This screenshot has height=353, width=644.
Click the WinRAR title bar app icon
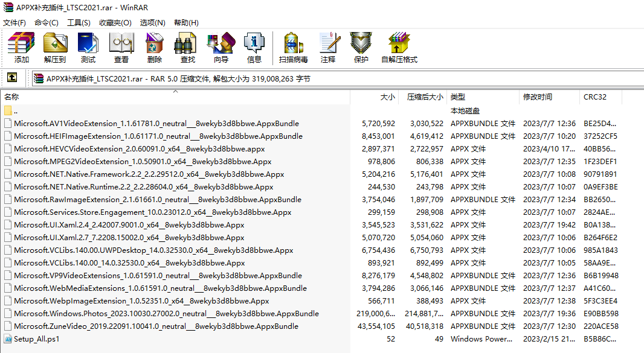tap(8, 7)
